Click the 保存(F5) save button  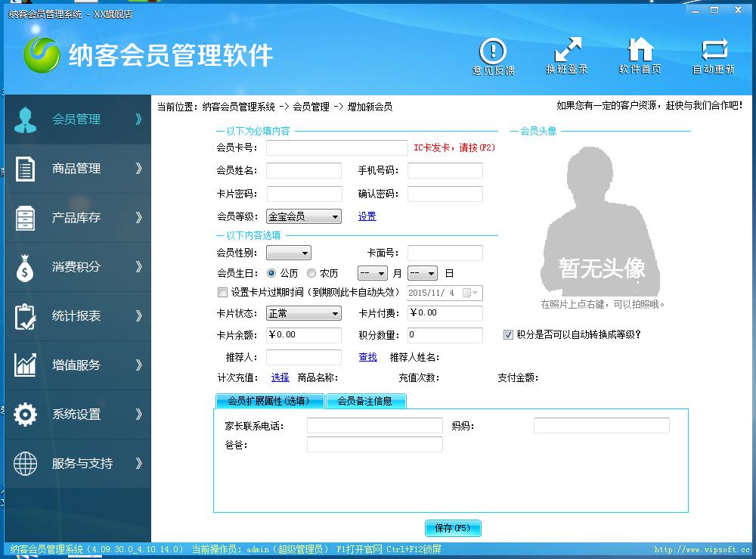pyautogui.click(x=453, y=528)
